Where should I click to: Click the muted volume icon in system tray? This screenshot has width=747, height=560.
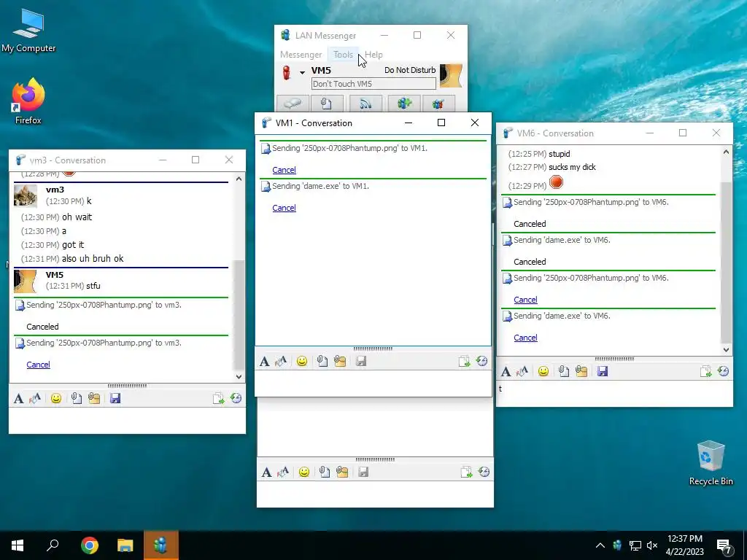pyautogui.click(x=652, y=545)
